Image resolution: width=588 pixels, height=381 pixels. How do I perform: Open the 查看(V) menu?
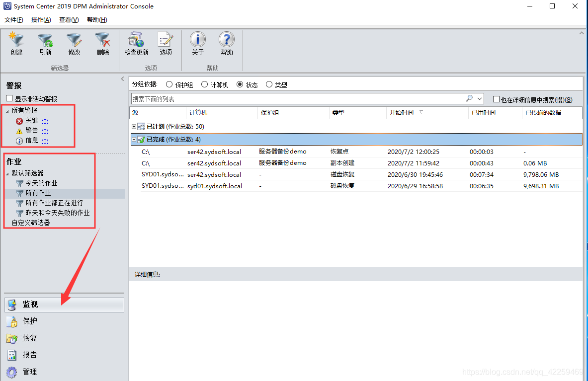pos(69,20)
